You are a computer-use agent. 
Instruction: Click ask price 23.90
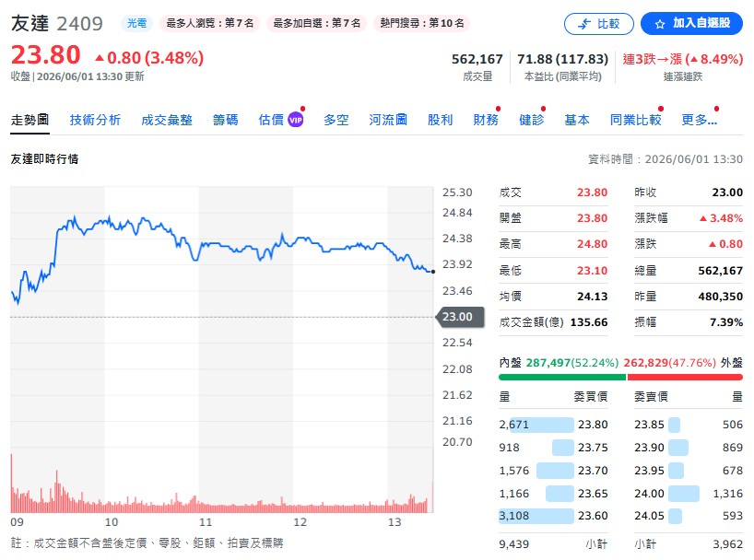(x=649, y=448)
